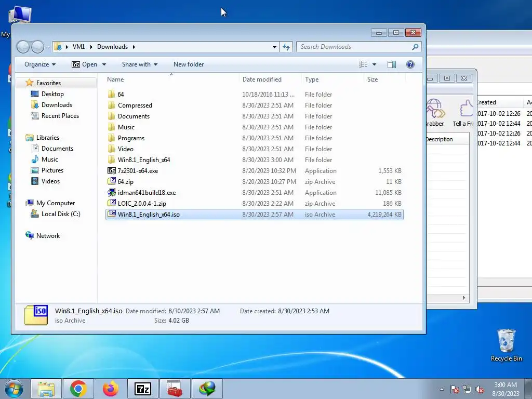
Task: Sort by the Name column header
Action: (x=115, y=79)
